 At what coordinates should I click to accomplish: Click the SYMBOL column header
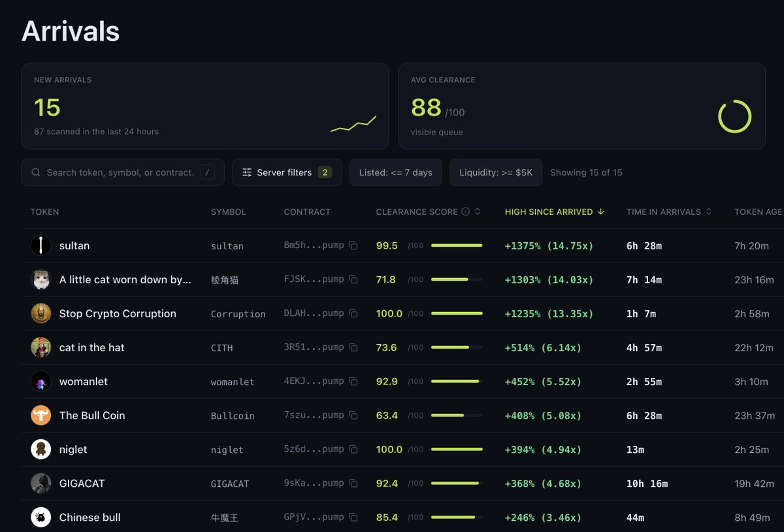coord(228,211)
